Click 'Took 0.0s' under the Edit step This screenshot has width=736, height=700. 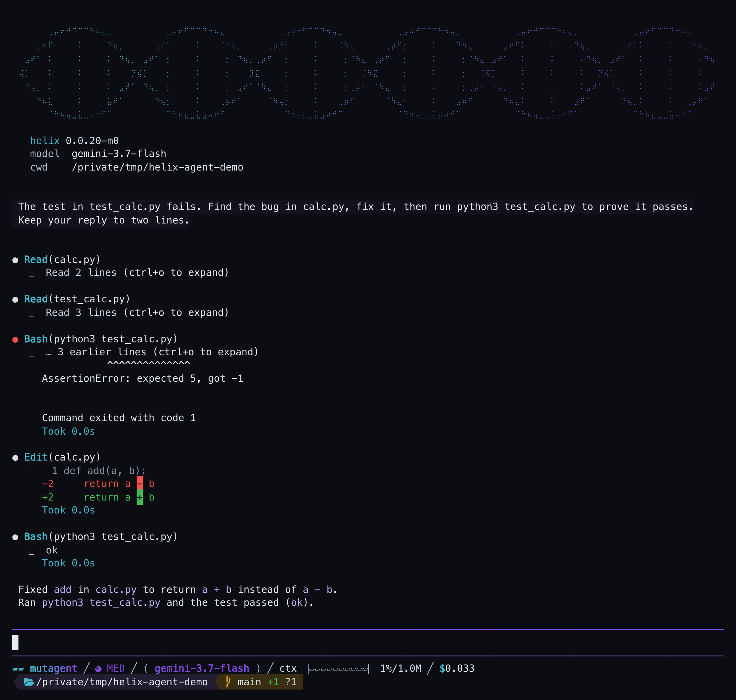tap(68, 510)
